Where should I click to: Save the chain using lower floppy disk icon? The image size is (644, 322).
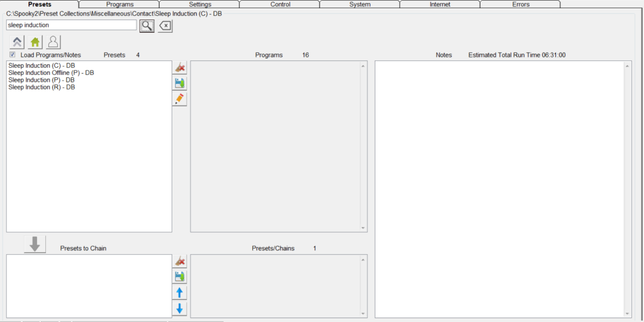click(x=180, y=277)
